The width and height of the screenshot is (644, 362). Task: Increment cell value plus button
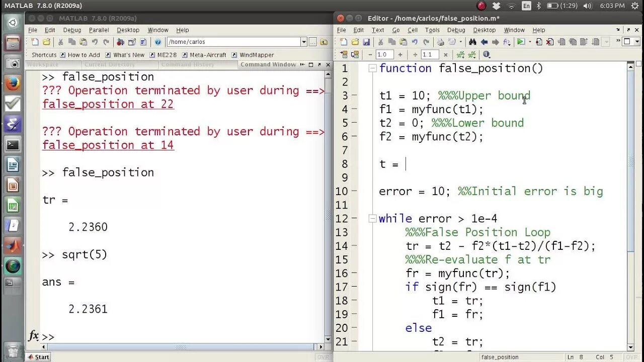click(400, 54)
